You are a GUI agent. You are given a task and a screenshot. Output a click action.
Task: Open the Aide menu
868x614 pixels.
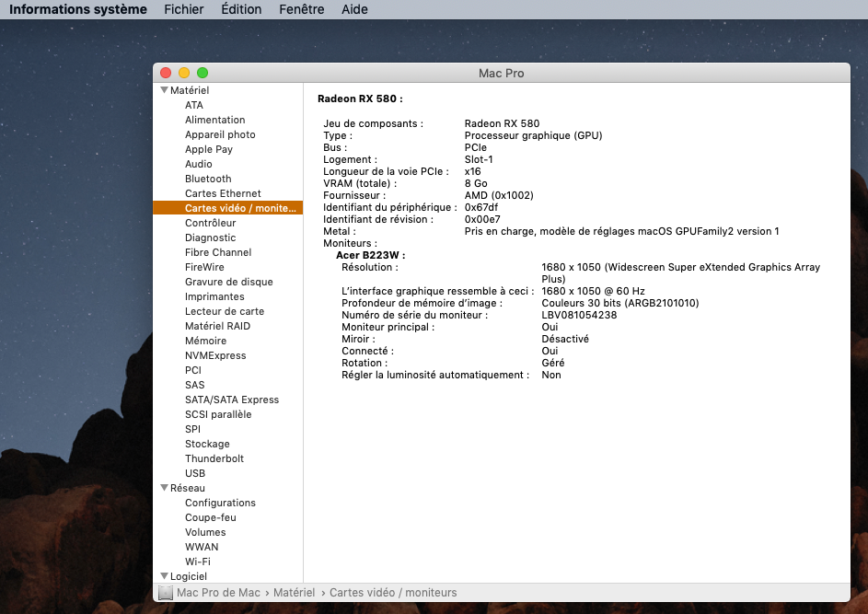coord(354,9)
